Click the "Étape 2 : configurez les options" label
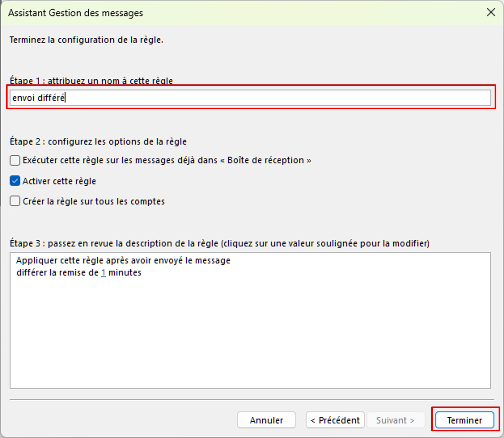504x438 pixels. 98,142
